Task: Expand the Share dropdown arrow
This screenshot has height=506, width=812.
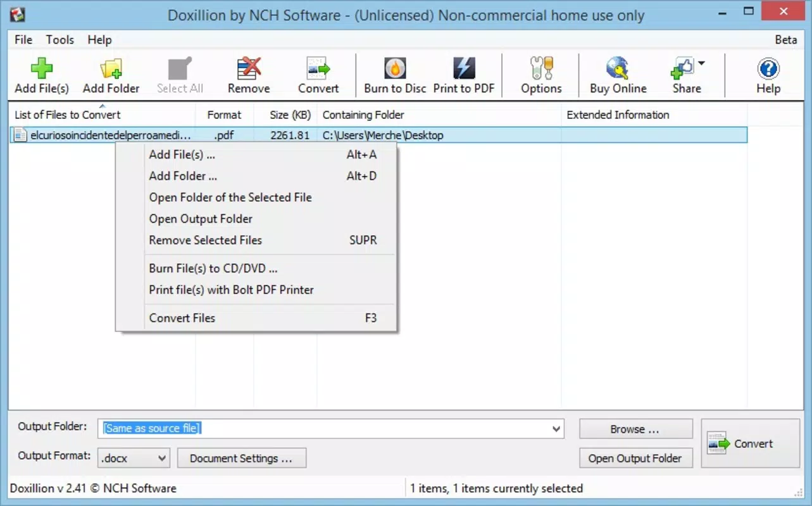Action: (701, 63)
